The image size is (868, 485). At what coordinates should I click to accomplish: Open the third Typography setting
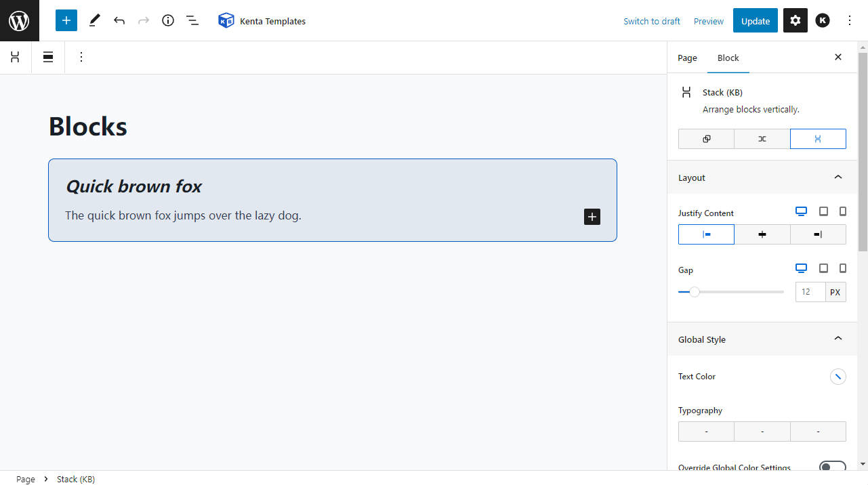tap(818, 431)
